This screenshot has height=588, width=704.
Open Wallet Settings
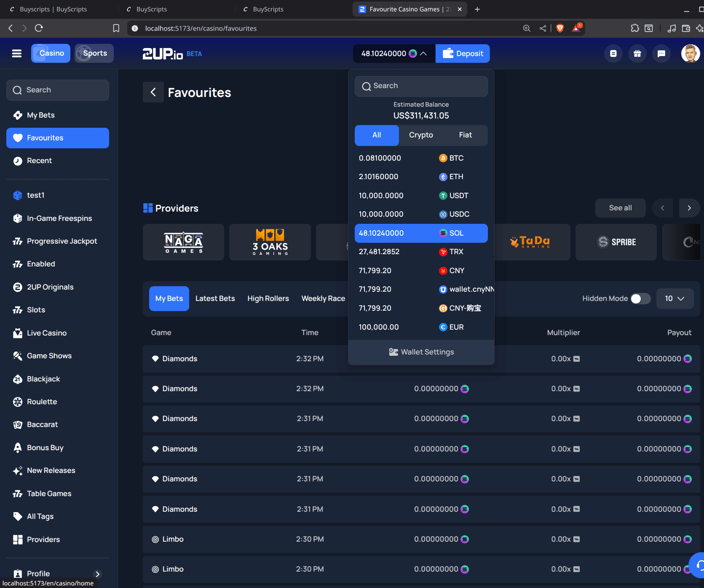[x=421, y=352]
